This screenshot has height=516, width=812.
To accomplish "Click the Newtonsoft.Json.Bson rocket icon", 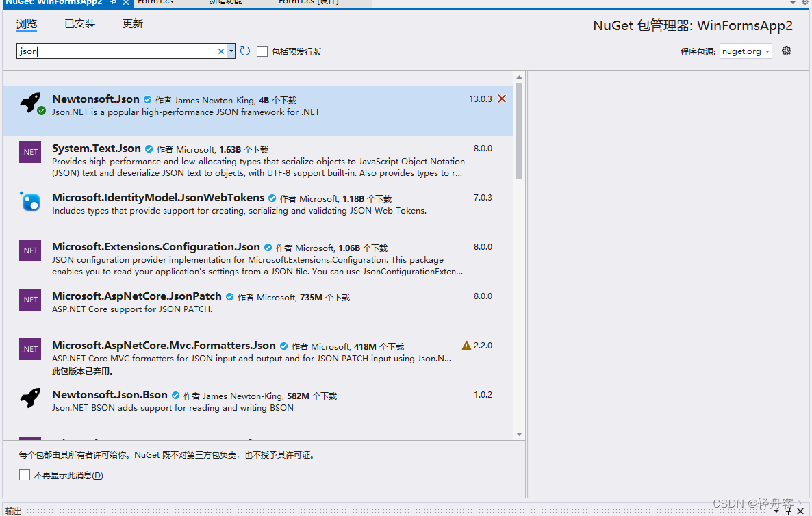I will pyautogui.click(x=30, y=398).
